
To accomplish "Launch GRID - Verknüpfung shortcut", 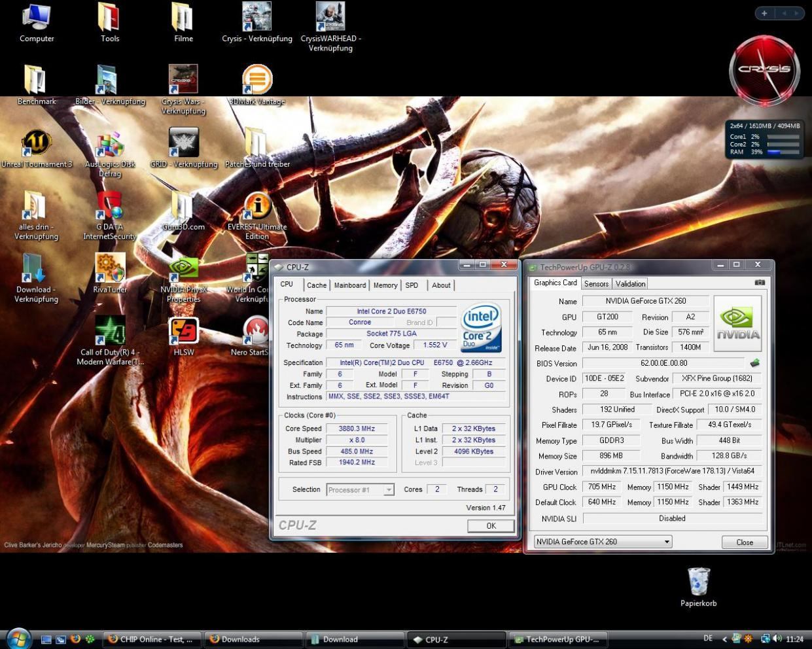I will point(184,148).
